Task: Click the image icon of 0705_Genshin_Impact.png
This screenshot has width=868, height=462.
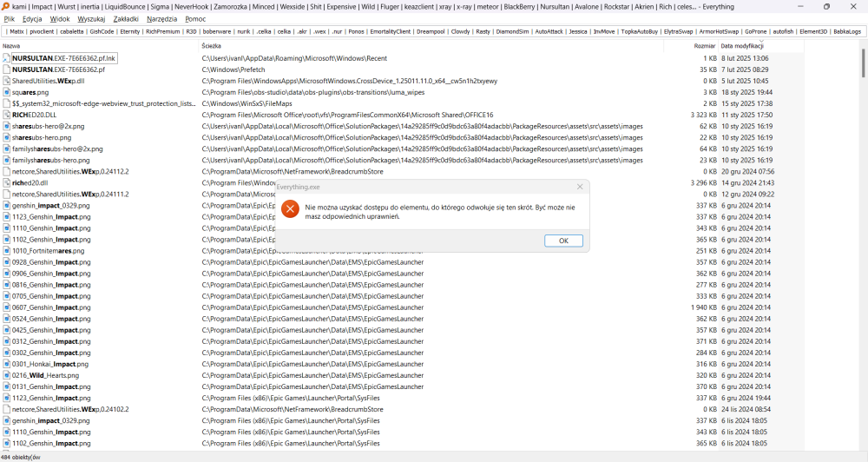Action: (x=7, y=296)
